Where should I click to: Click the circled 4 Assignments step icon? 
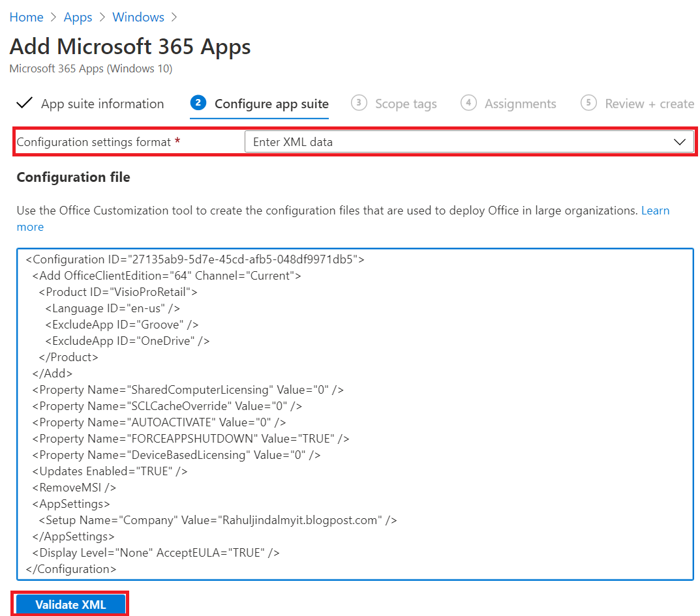468,103
